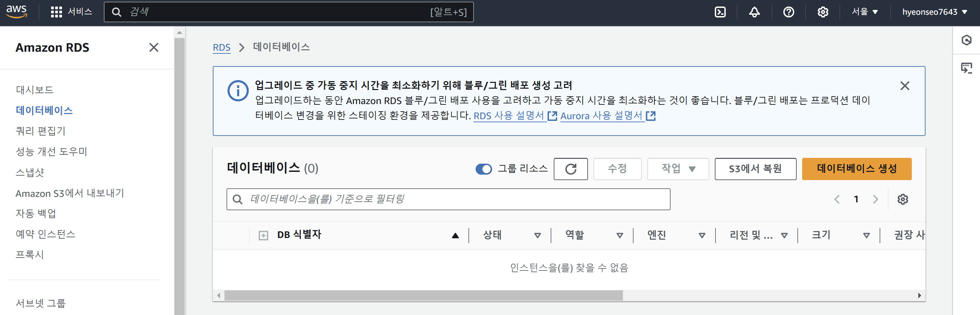Open the notifications bell icon
This screenshot has height=315, width=980.
(x=755, y=12)
